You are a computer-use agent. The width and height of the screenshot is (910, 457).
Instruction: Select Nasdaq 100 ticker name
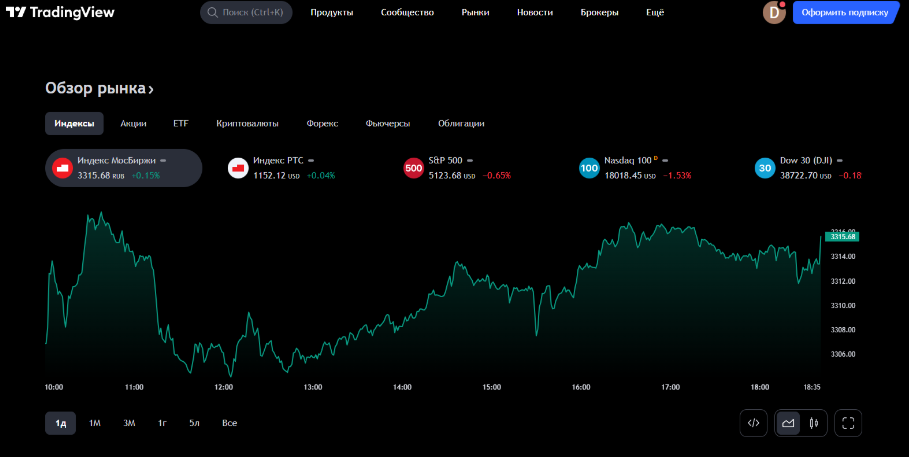coord(628,160)
